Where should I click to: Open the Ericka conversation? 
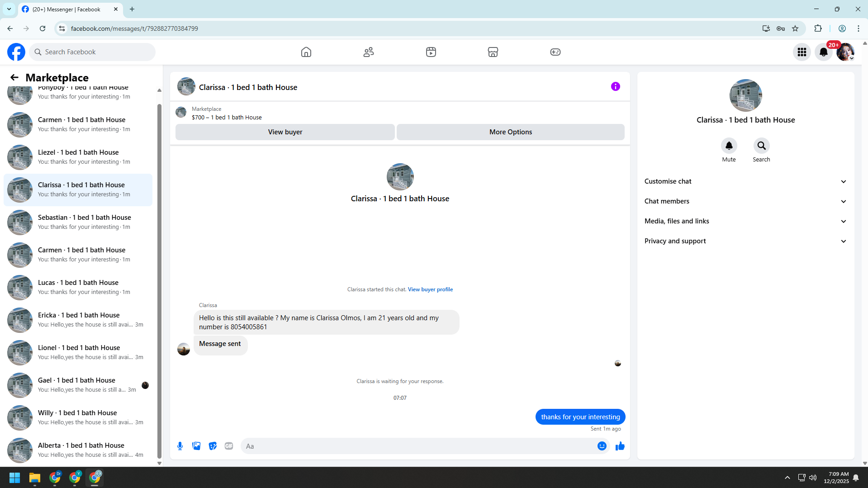coord(78,320)
